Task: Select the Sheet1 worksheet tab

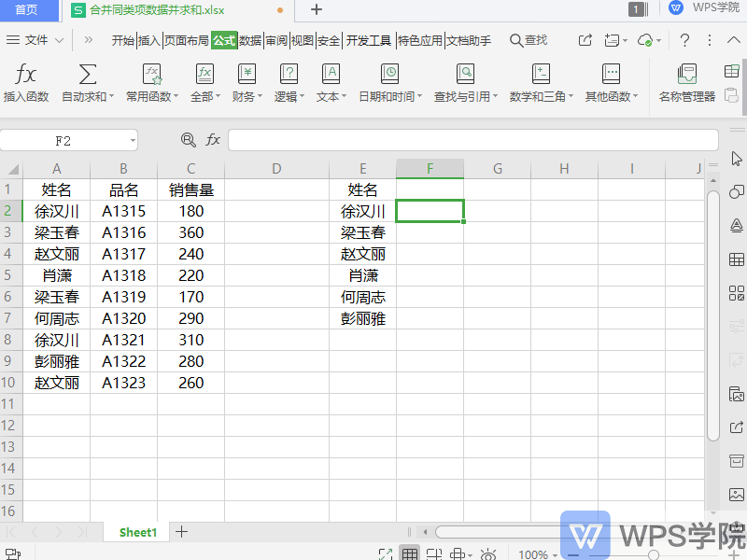Action: (x=137, y=532)
